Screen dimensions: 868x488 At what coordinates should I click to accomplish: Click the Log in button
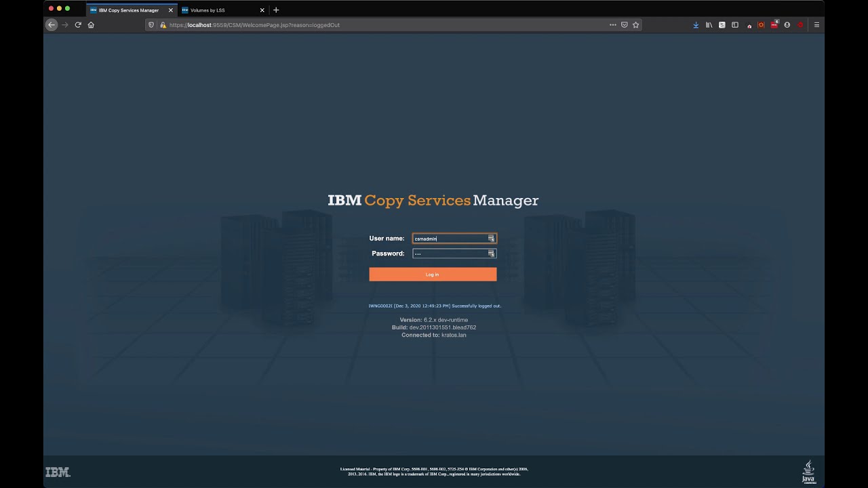(x=433, y=274)
